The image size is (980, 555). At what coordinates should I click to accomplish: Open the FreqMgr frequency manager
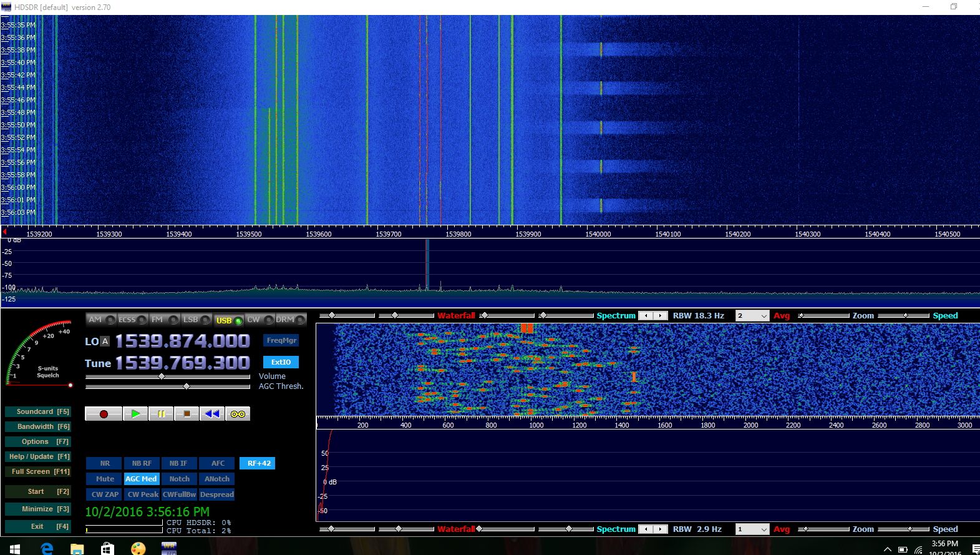point(281,340)
